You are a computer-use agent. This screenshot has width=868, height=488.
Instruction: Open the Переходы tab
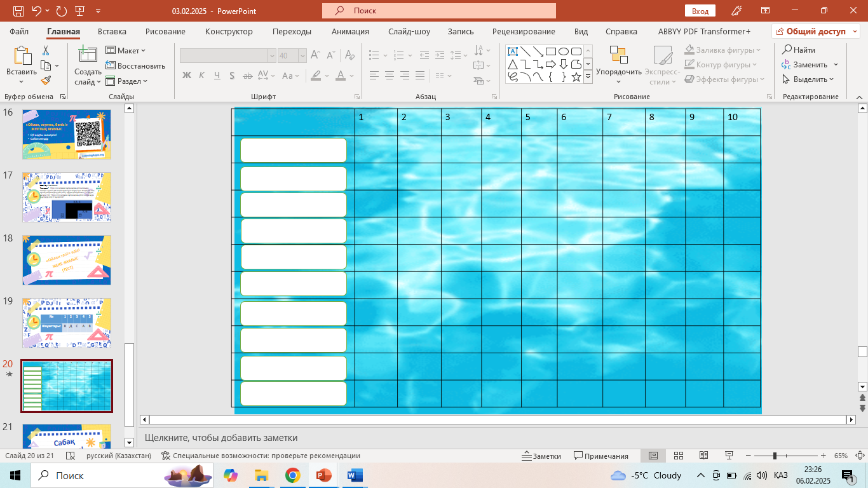[x=292, y=31]
